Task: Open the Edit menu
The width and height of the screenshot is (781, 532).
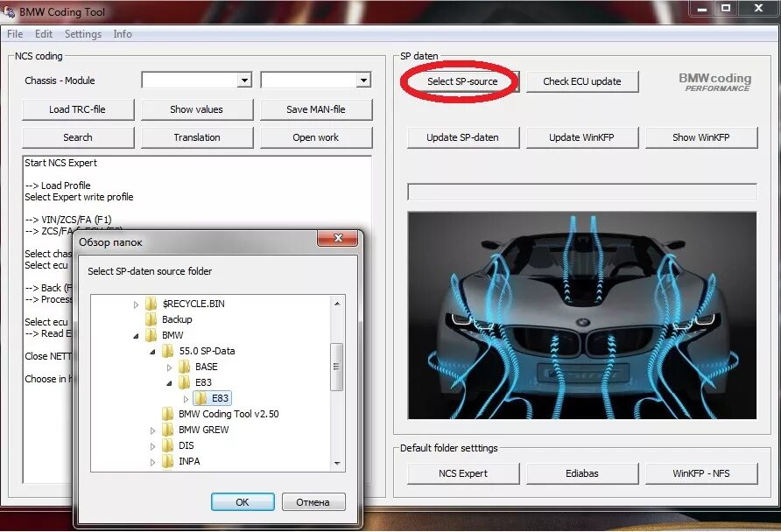Action: pyautogui.click(x=43, y=34)
